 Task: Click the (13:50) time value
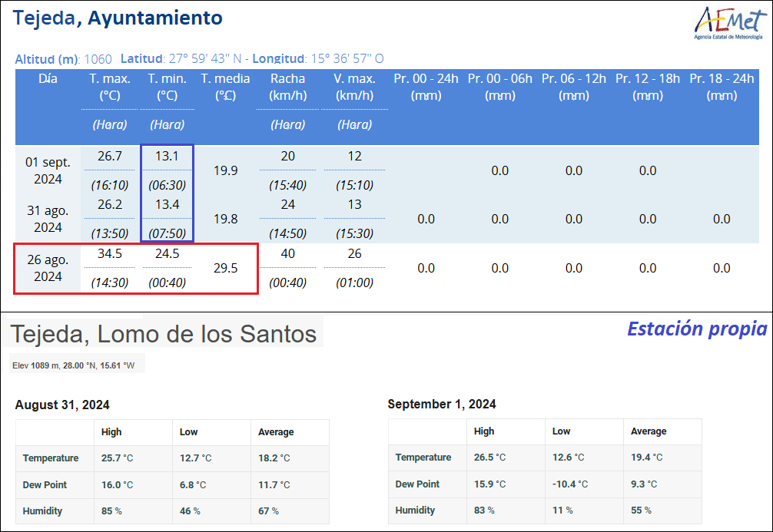point(110,233)
